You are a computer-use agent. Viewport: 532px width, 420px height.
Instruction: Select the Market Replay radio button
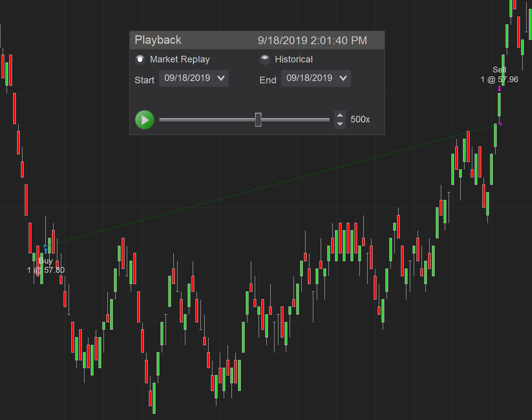point(140,59)
